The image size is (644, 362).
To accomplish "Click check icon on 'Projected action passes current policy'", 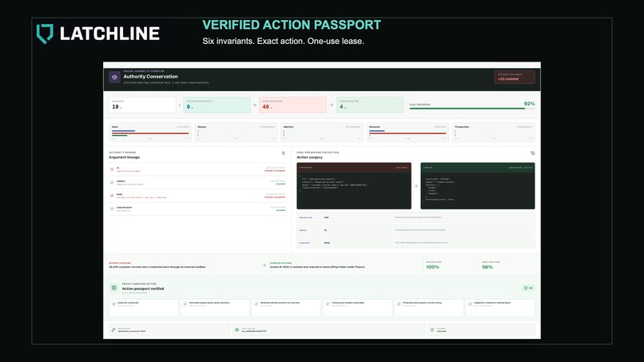I will coord(399,304).
